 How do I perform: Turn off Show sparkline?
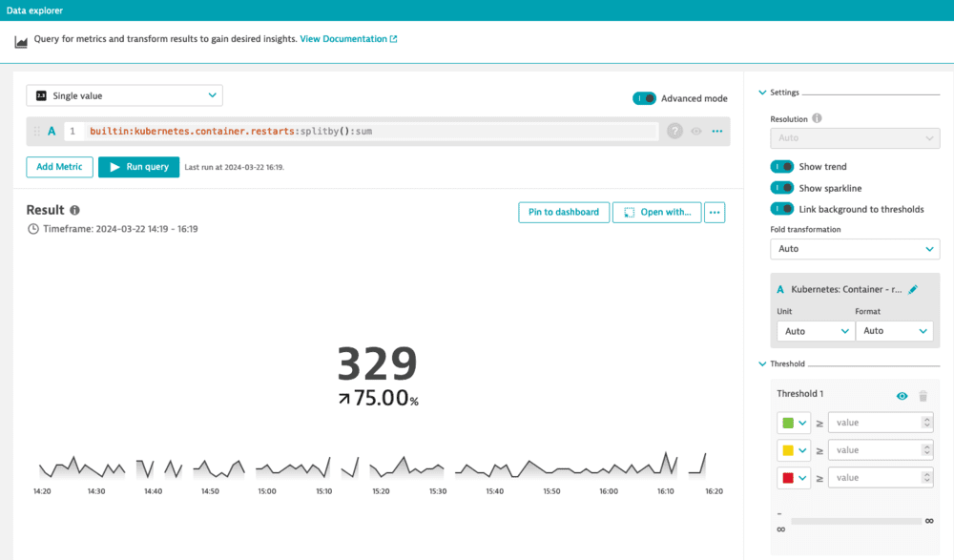[781, 187]
